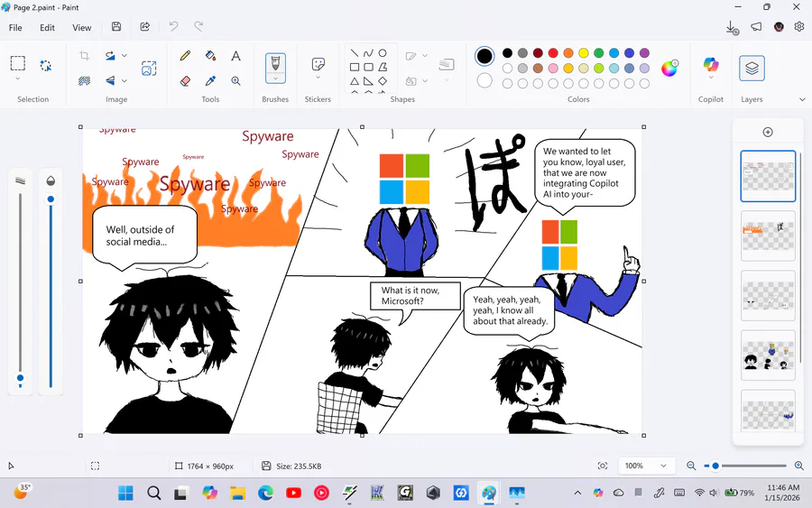Select the right triangle shape

[368, 81]
